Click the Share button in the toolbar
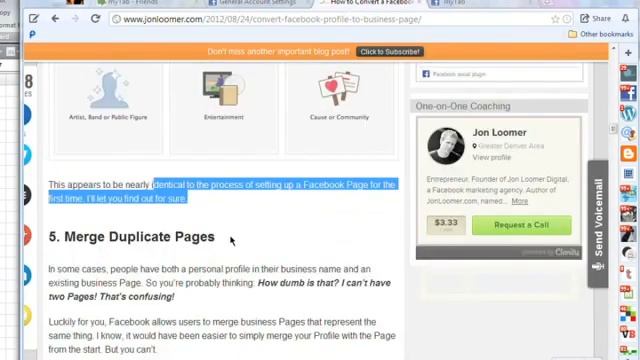This screenshot has height=360, width=640. [596, 19]
